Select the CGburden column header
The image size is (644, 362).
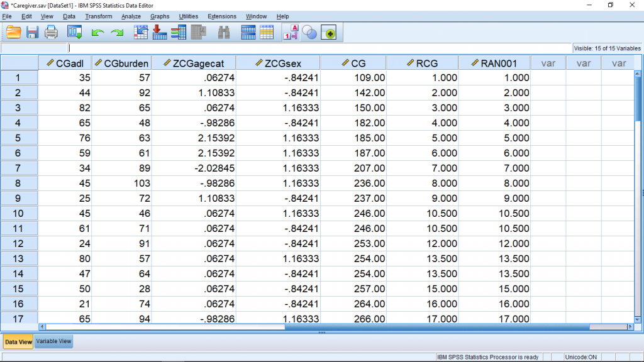coord(121,62)
